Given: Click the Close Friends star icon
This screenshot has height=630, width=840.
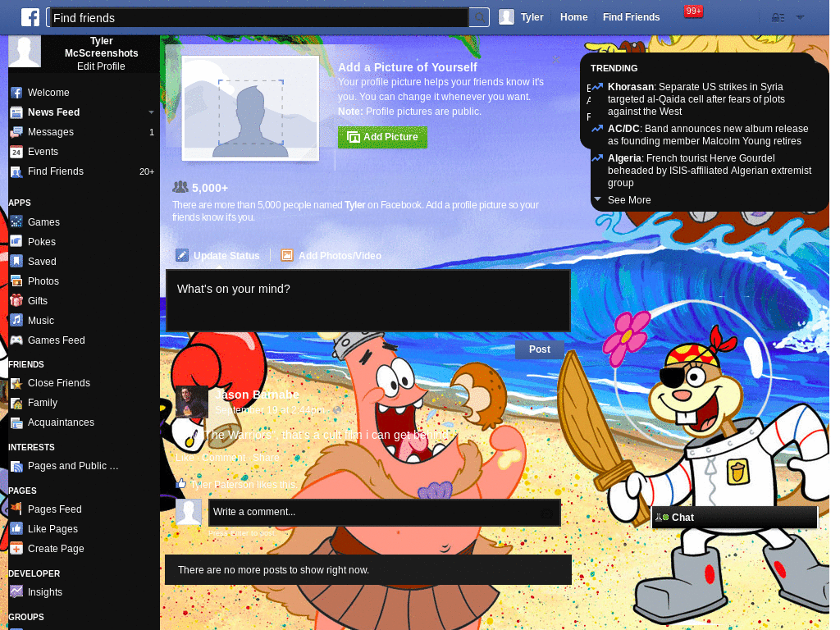Looking at the screenshot, I should click(16, 383).
